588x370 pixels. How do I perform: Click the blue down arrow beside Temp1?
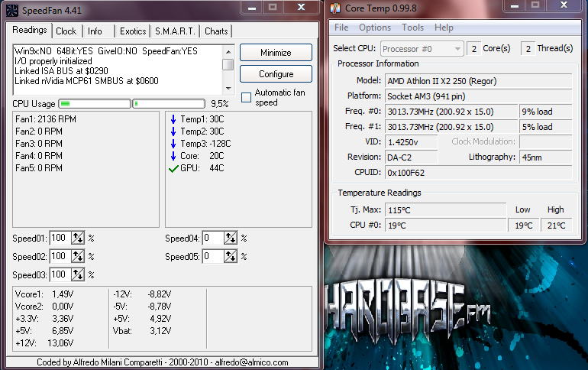(x=173, y=119)
